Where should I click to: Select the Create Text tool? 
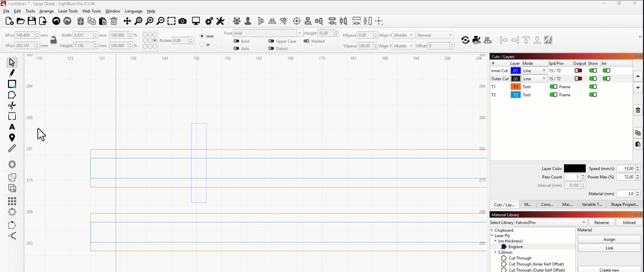(x=12, y=127)
